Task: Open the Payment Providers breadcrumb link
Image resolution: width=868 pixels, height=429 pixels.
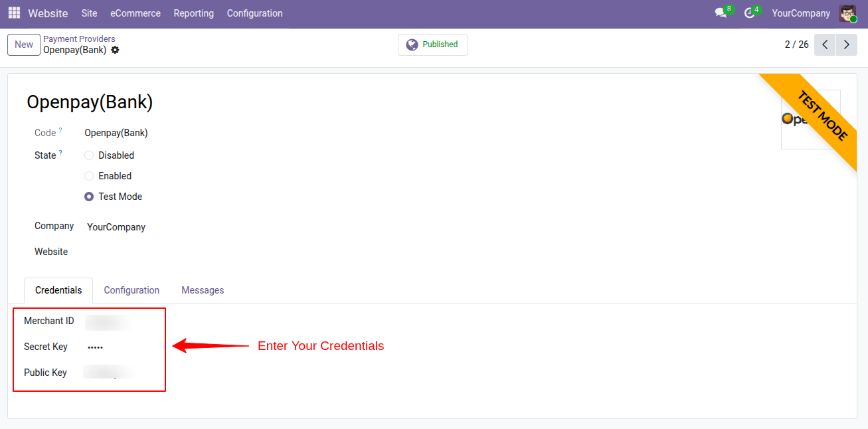Action: tap(79, 39)
